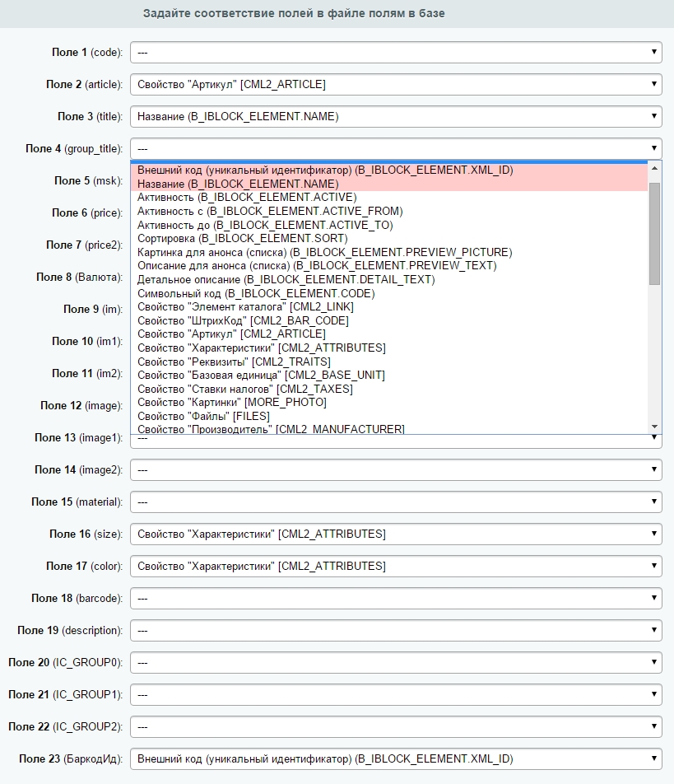Select 'Символьный код' option in list
The width and height of the screenshot is (674, 784).
pyautogui.click(x=256, y=293)
